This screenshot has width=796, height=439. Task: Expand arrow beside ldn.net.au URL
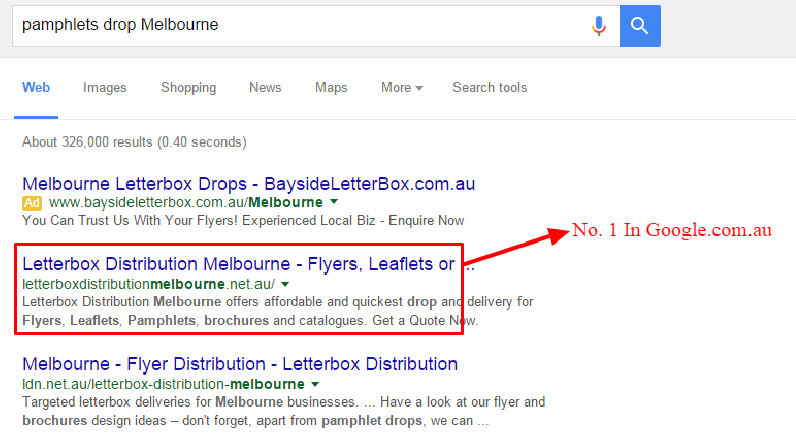click(315, 384)
